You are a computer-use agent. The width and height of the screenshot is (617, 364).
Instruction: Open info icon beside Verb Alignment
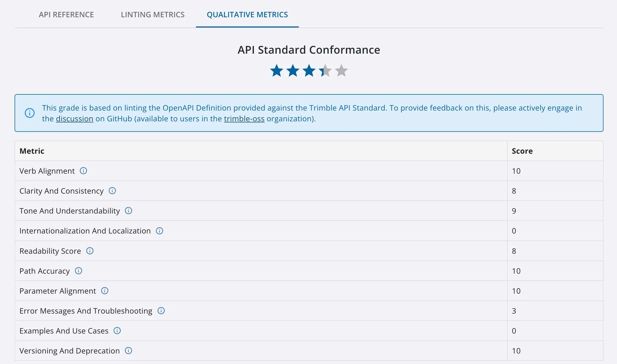click(83, 171)
